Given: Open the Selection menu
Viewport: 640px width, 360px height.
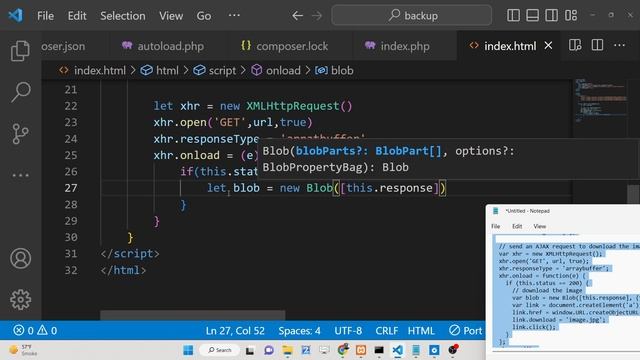Looking at the screenshot, I should 122,16.
